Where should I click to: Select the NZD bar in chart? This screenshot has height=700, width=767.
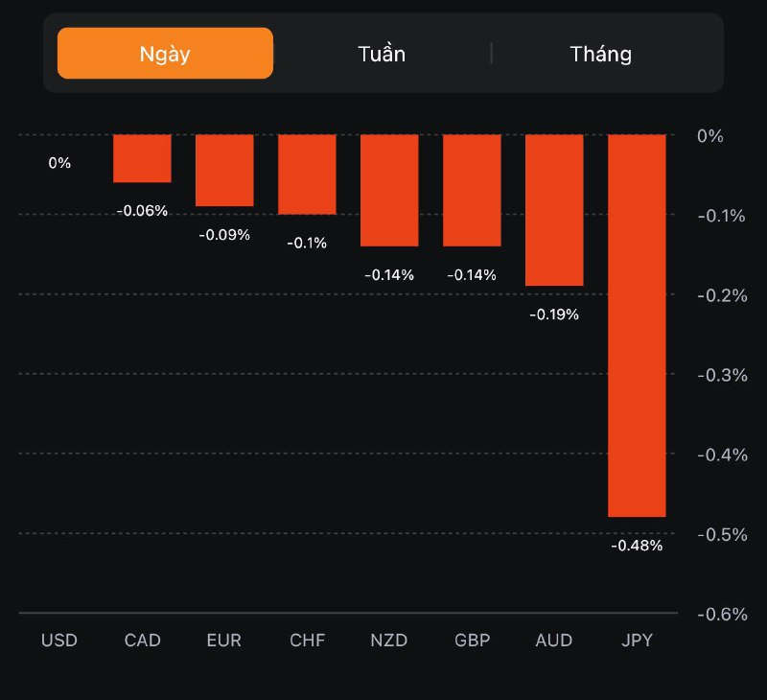click(389, 190)
